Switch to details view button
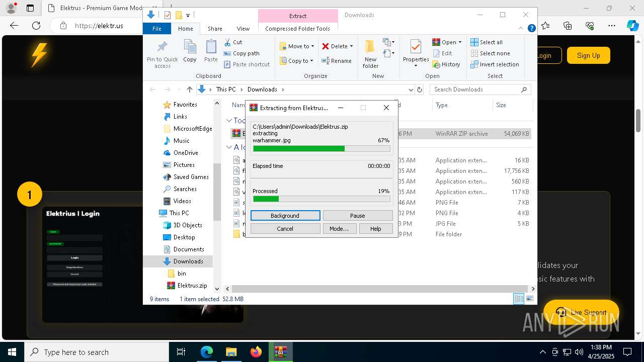 [519, 299]
